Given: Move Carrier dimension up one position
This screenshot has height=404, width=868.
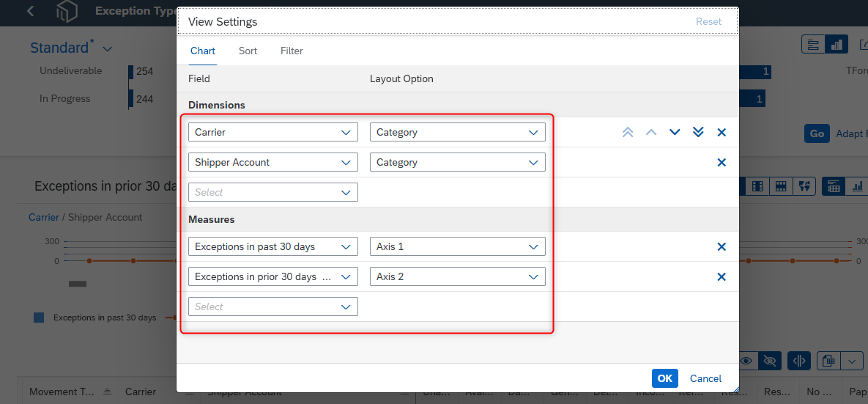Looking at the screenshot, I should point(651,133).
